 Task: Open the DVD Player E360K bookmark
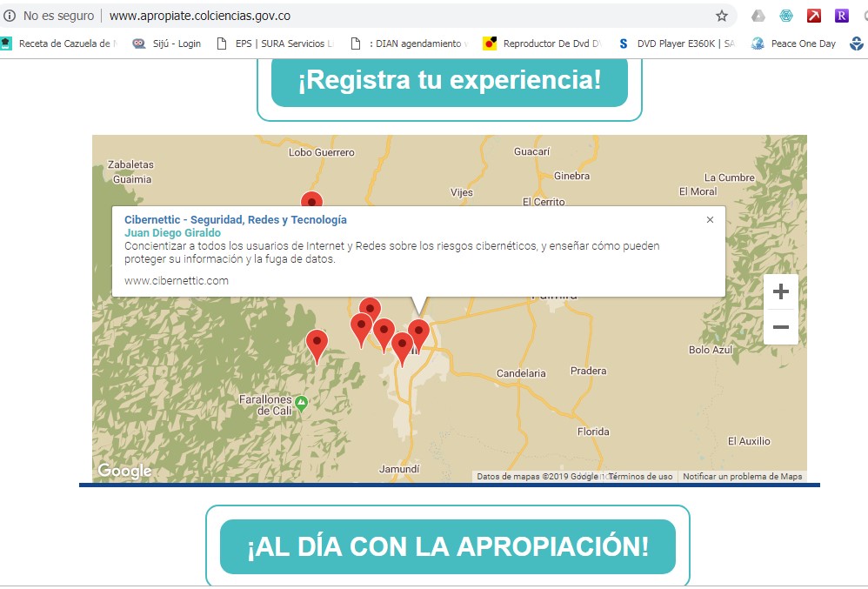click(677, 44)
